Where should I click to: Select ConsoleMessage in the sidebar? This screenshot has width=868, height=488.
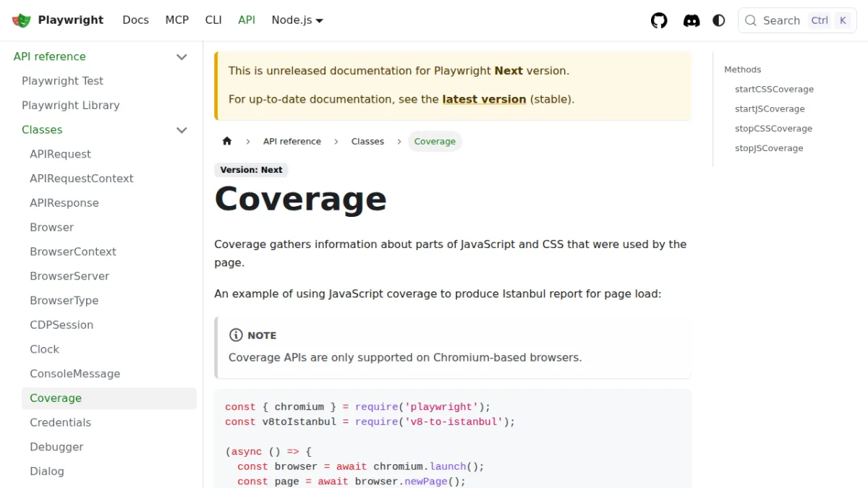click(109, 374)
